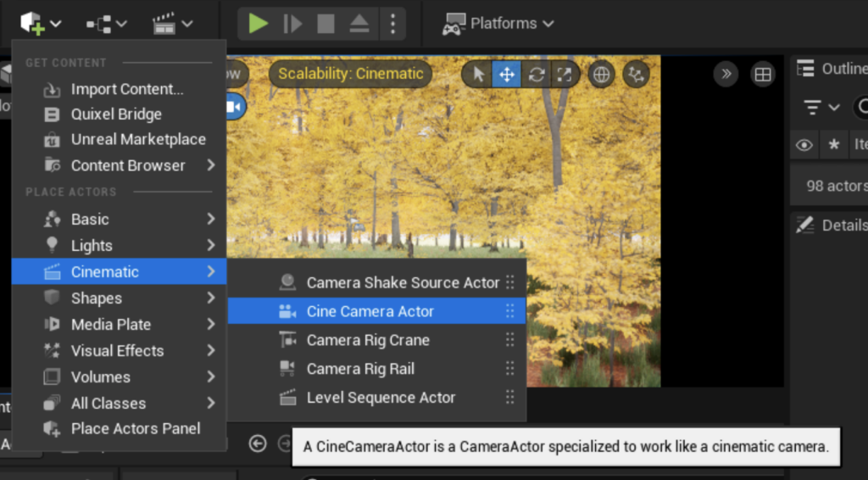Click the select mode arrow icon
868x480 pixels.
coord(479,75)
